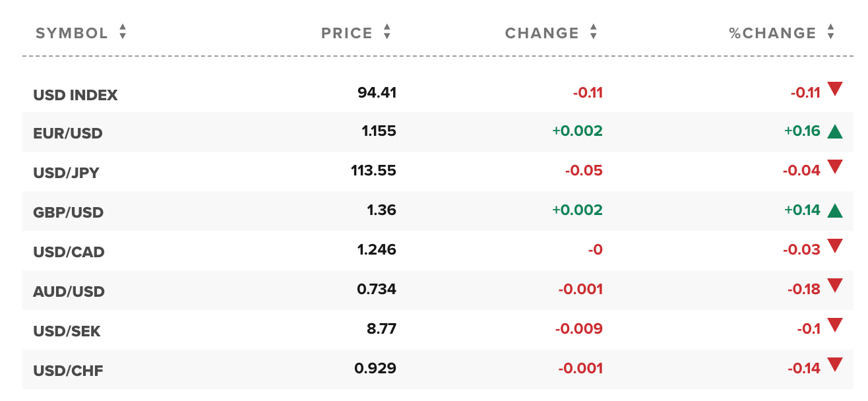Click the green up arrow for EUR/USD
Image resolution: width=868 pixels, height=401 pixels.
pyautogui.click(x=835, y=131)
